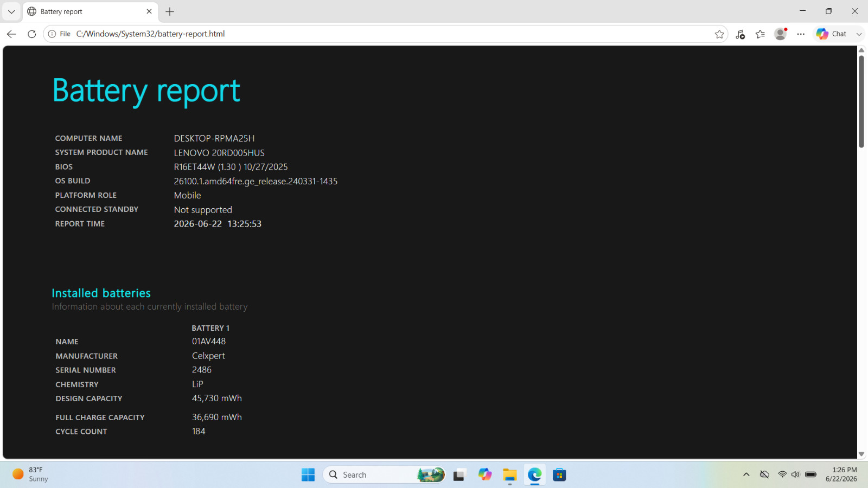Open the browser profile avatar
The height and width of the screenshot is (488, 868).
781,34
